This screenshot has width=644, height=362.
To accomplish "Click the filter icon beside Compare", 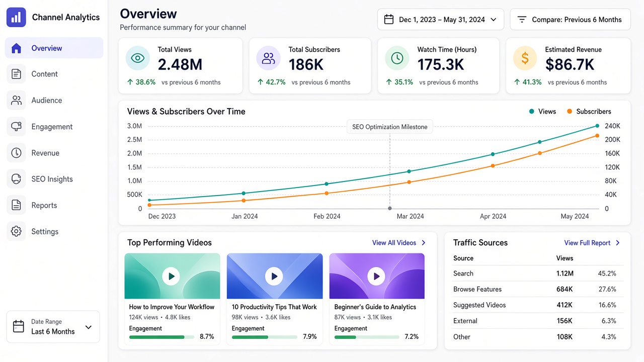I will click(x=522, y=20).
